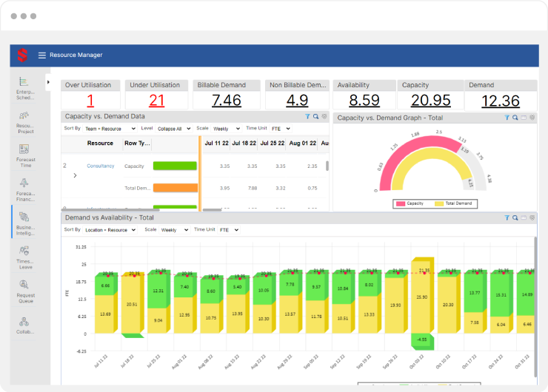Image resolution: width=548 pixels, height=392 pixels.
Task: Click the Total Demand cell value 3.95
Action: 224,189
